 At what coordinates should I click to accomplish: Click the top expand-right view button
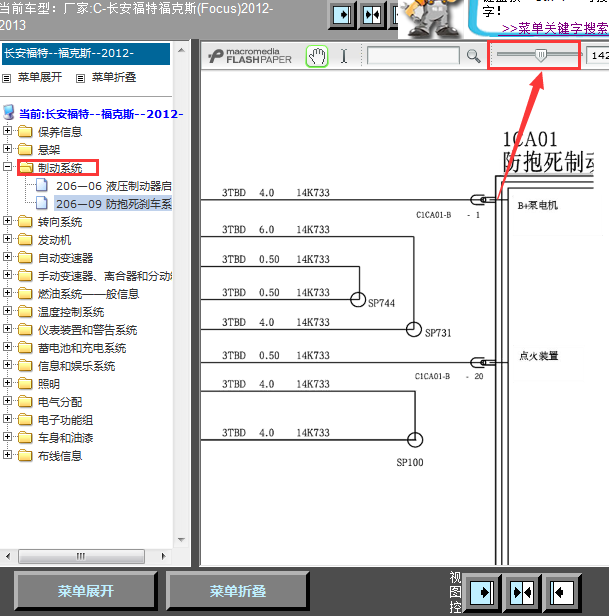pos(342,15)
